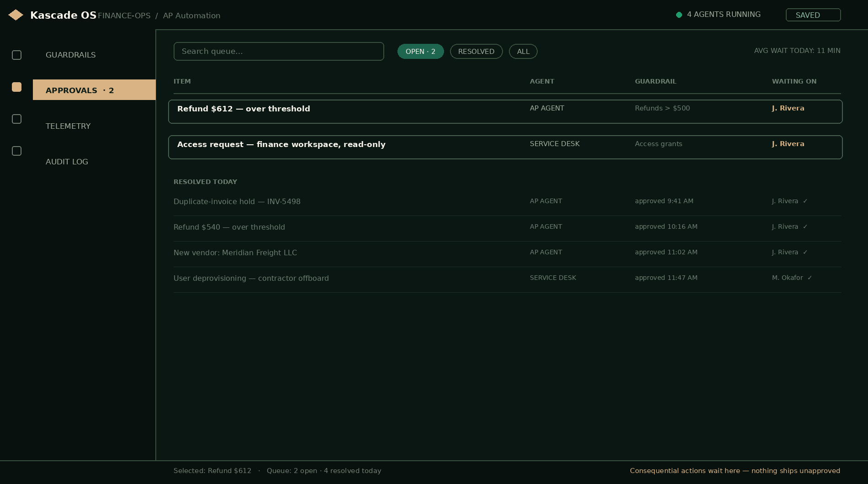This screenshot has height=484, width=868.
Task: Open Refund $540 over threshold entry
Action: [x=507, y=227]
